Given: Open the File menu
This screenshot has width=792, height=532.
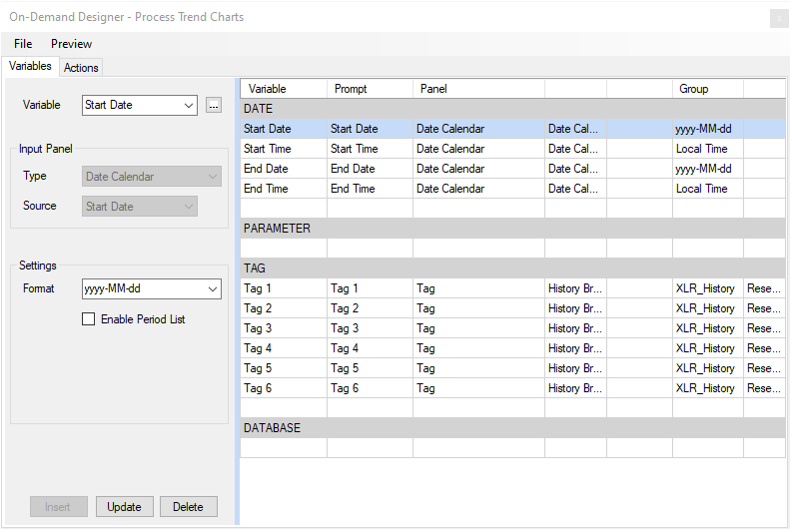Looking at the screenshot, I should [23, 44].
